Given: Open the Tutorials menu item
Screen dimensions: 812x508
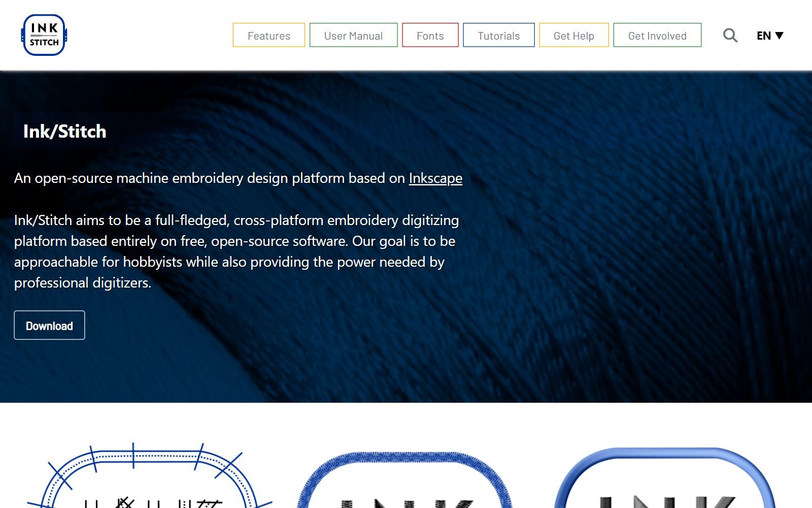Looking at the screenshot, I should (x=499, y=35).
